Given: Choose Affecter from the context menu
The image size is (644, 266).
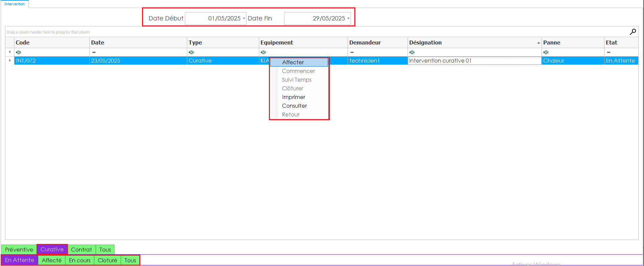Looking at the screenshot, I should pos(293,62).
